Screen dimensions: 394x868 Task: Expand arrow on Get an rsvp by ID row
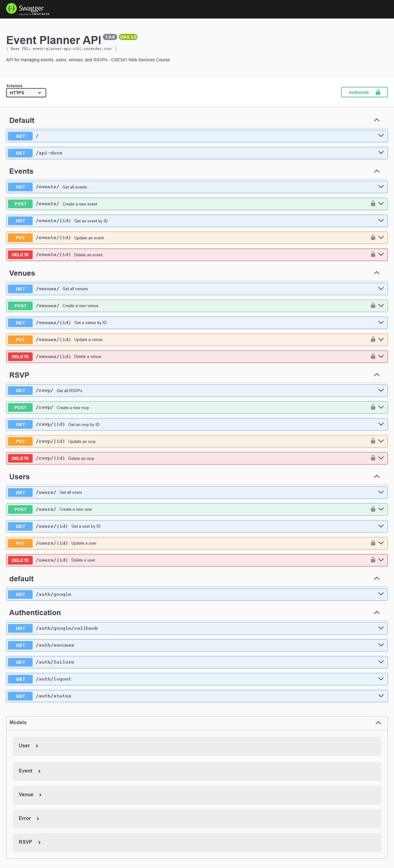pos(381,424)
